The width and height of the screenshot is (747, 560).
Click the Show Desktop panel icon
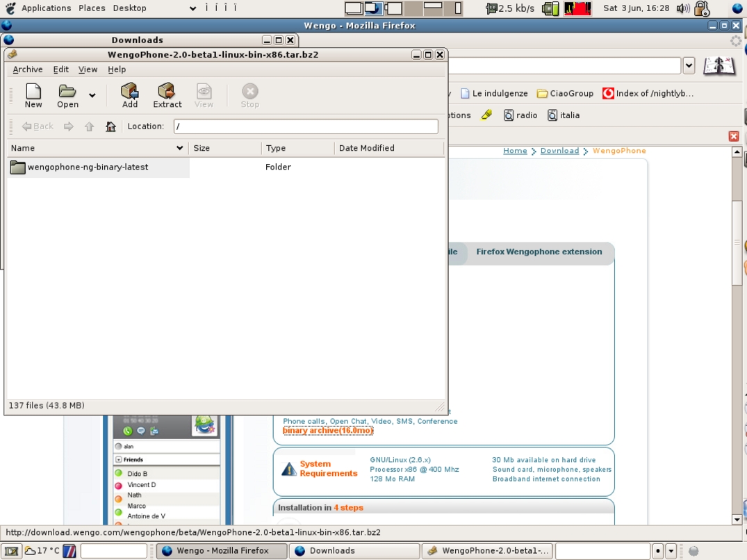11,551
